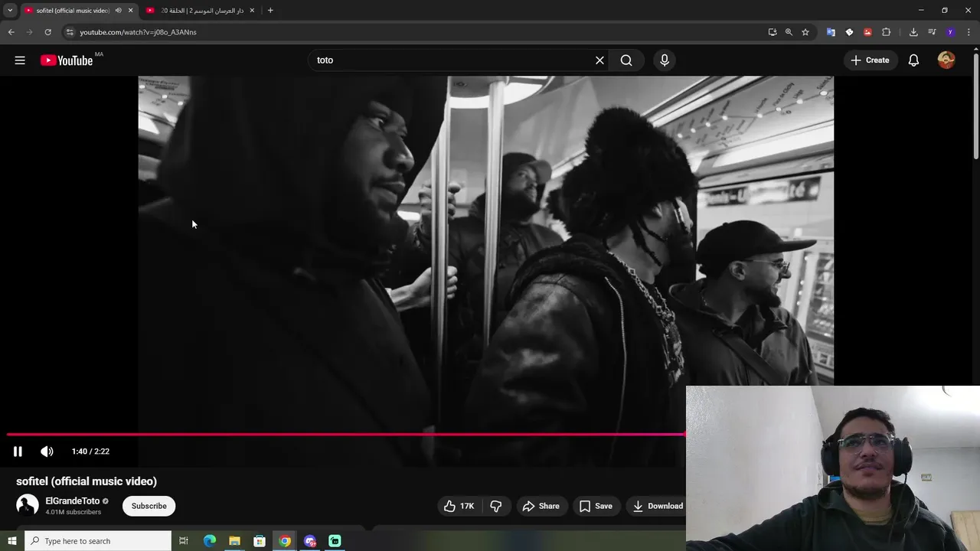This screenshot has height=551, width=980.
Task: Close the second Arabic-titled tab
Action: 252,11
